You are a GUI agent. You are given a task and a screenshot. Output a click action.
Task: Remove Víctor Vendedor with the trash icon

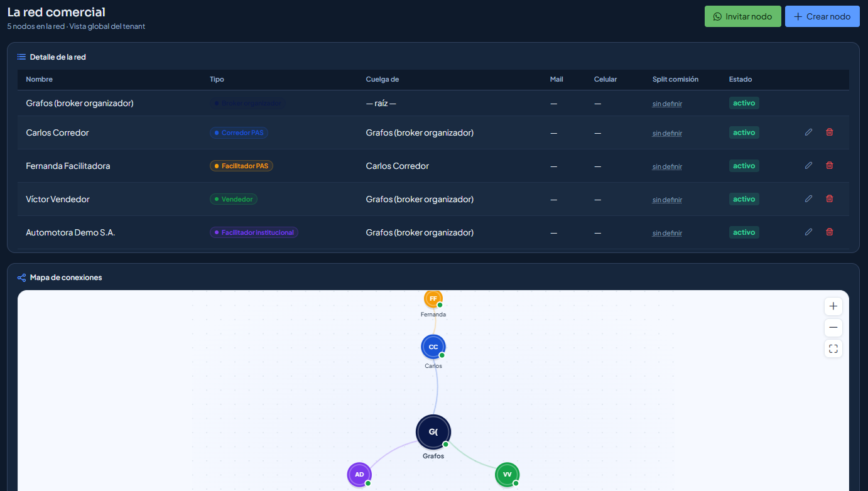(829, 199)
